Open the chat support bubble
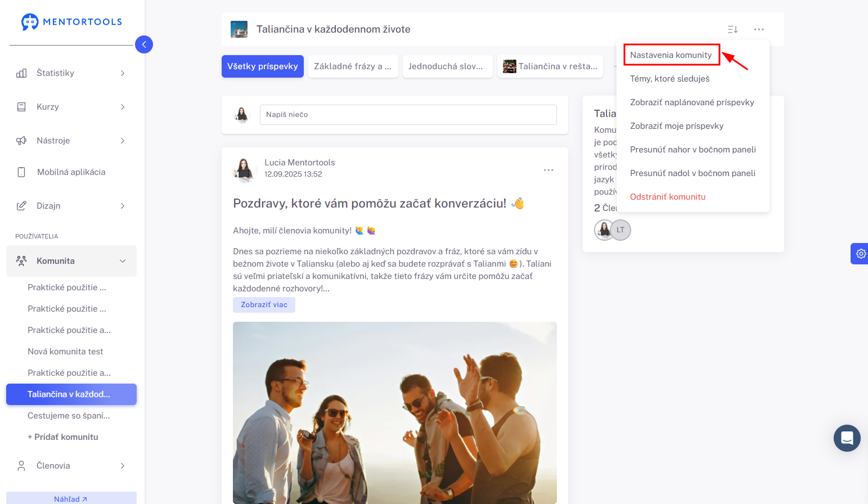Image resolution: width=868 pixels, height=504 pixels. point(847,438)
